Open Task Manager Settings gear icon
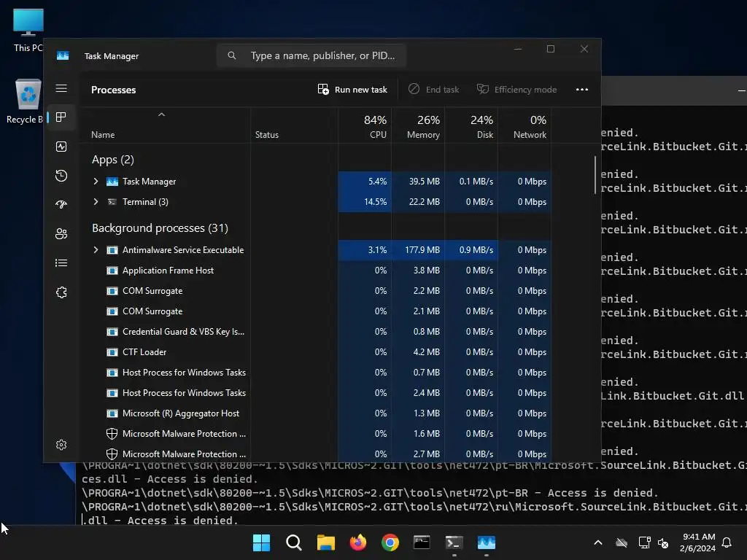This screenshot has height=560, width=747. [61, 445]
